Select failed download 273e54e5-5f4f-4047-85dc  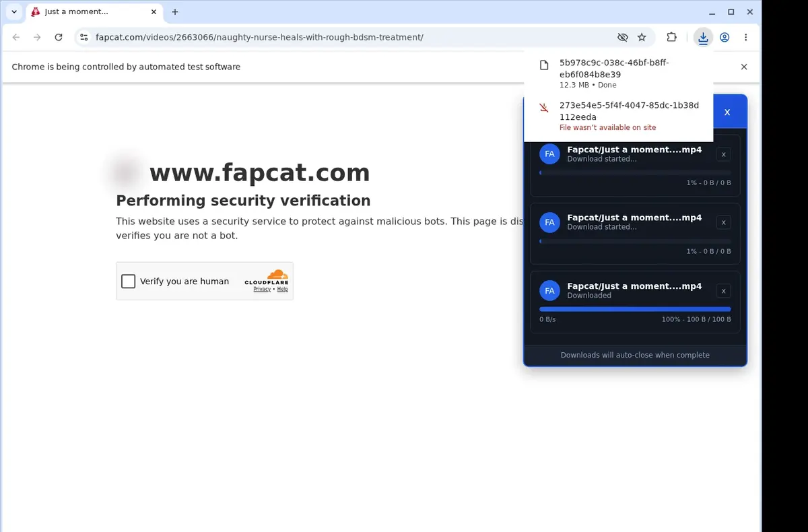(x=618, y=116)
